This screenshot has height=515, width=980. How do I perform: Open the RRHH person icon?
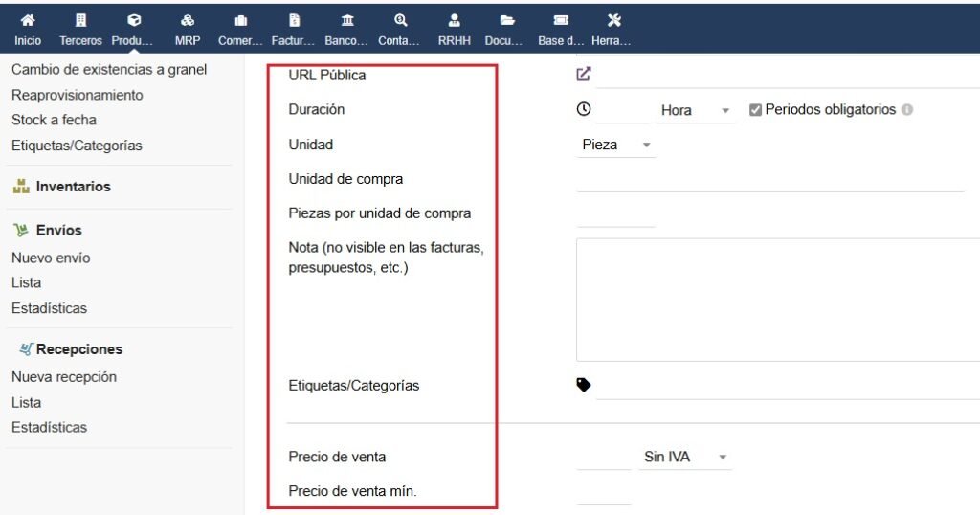455,20
